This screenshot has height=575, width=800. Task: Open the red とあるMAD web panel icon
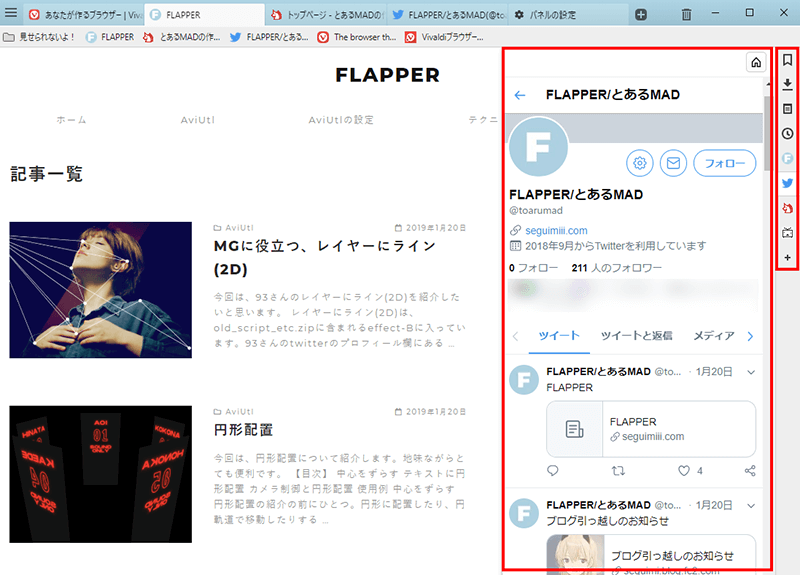[787, 208]
